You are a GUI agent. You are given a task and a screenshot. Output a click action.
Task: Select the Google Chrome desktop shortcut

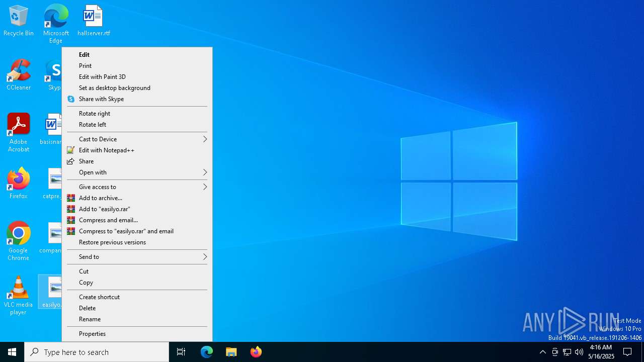(x=19, y=241)
